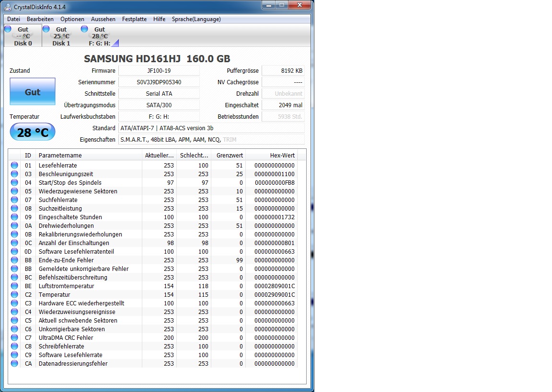Click the status orb for UltraDMA CRC Fehler
The image size is (552, 392).
coord(14,337)
